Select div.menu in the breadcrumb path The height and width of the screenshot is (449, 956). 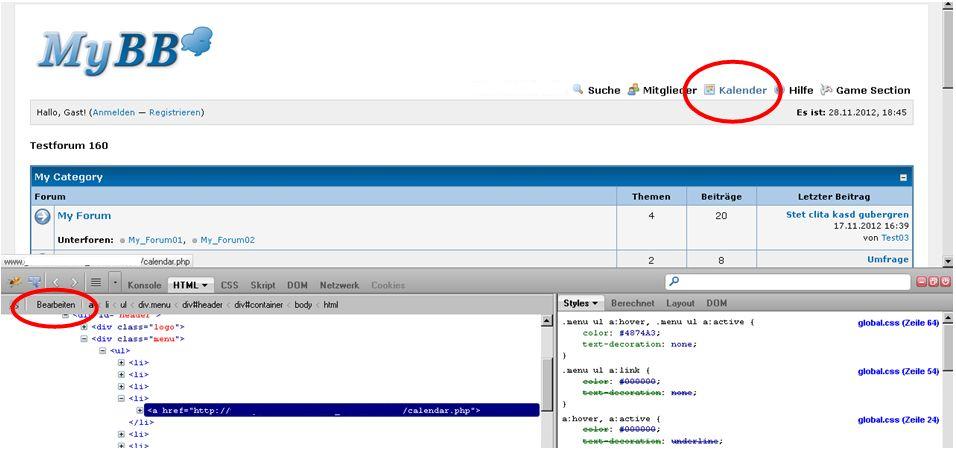coord(153,304)
